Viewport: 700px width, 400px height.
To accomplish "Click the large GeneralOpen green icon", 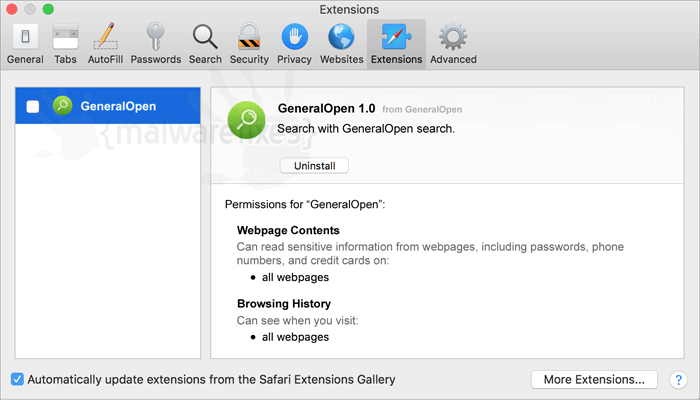I will coord(246,120).
